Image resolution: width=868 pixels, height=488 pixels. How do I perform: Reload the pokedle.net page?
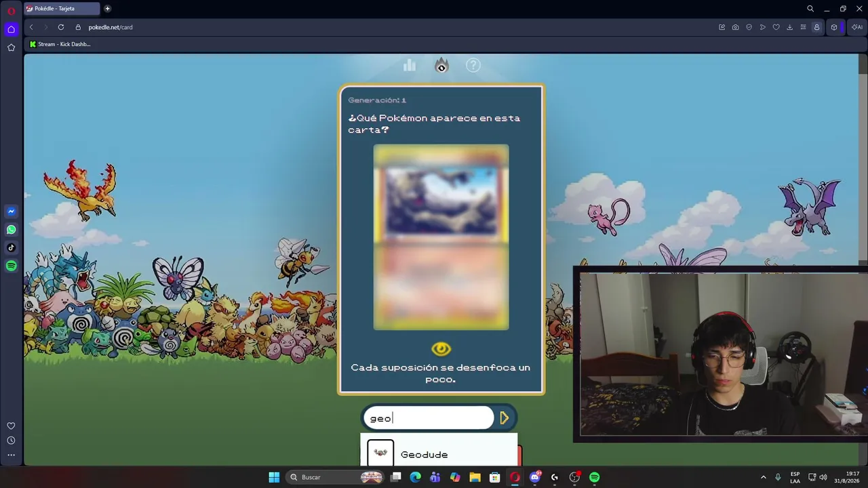tap(61, 27)
